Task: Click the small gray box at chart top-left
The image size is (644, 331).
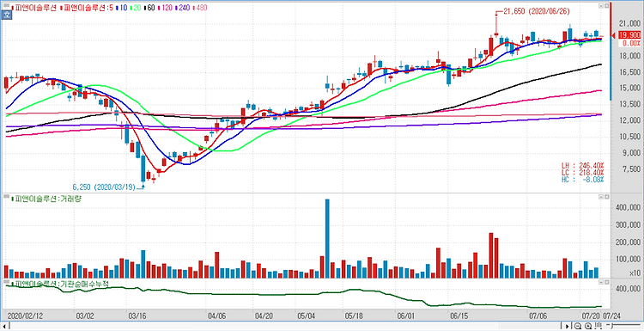Action: click(6, 5)
